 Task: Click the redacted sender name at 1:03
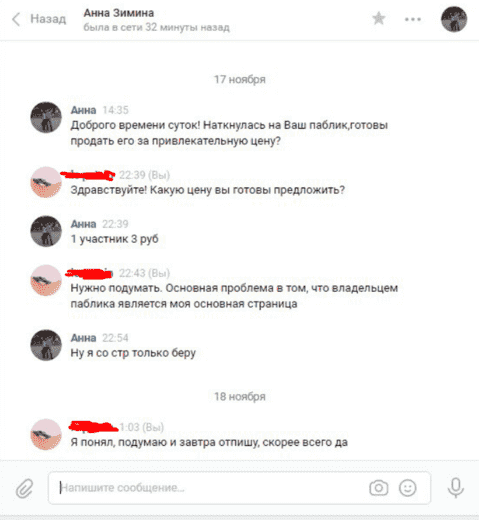[x=94, y=427]
